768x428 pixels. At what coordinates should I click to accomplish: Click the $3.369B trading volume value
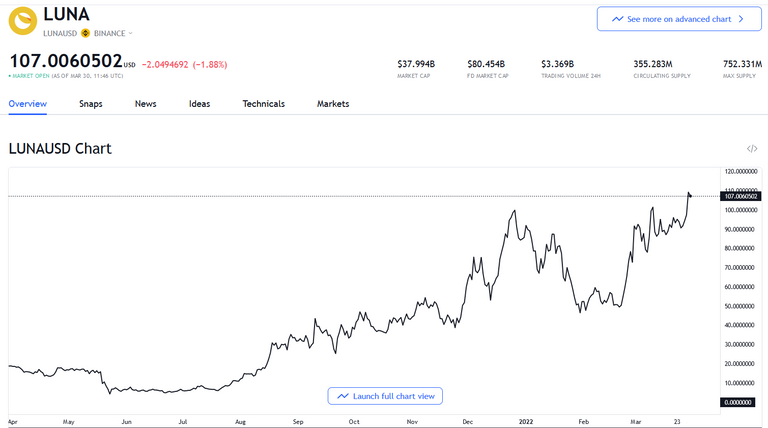pos(557,64)
